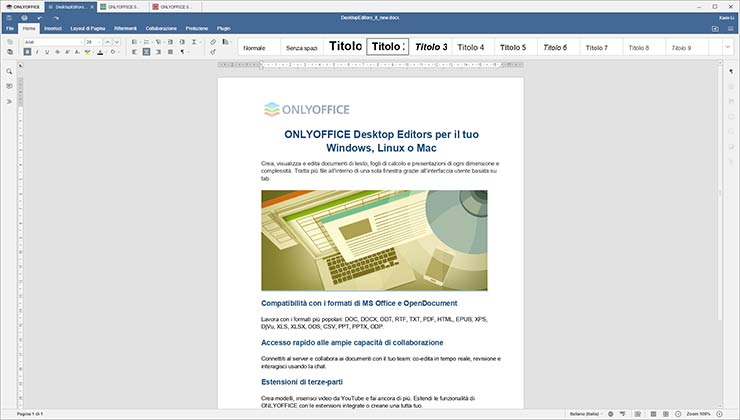Click the Save icon in title bar
740x420 pixels.
tap(9, 17)
